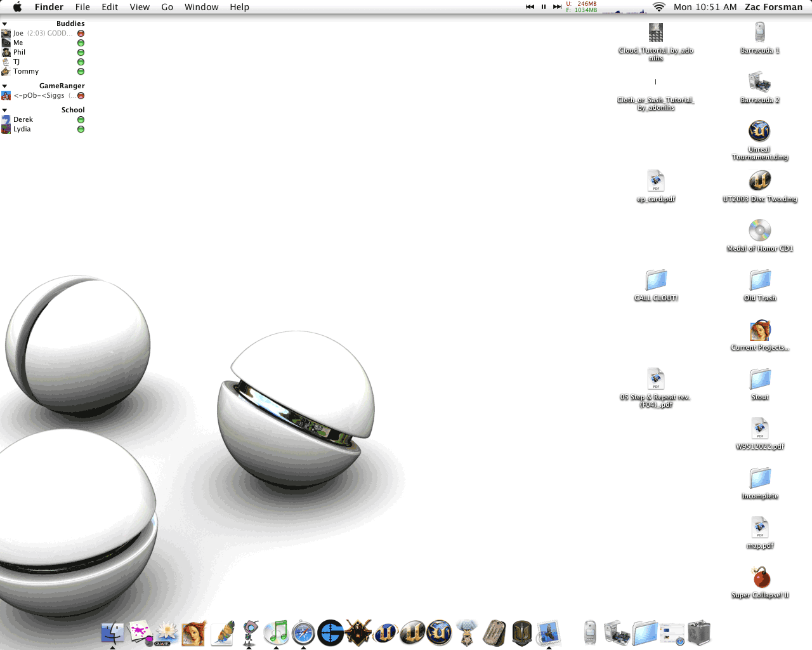
Task: Launch the paint splatter app in Dock
Action: coord(140,633)
